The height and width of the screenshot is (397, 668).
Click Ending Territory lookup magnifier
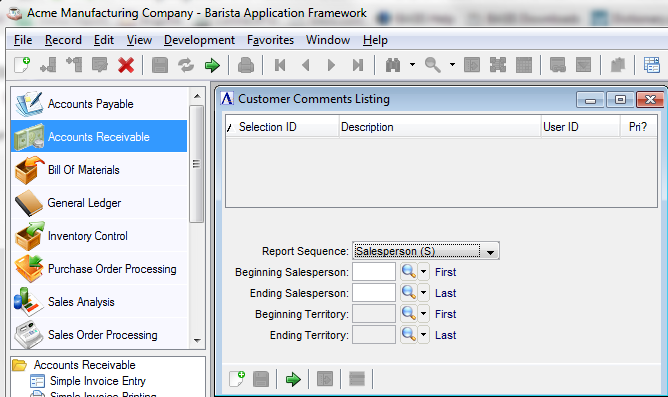(409, 334)
